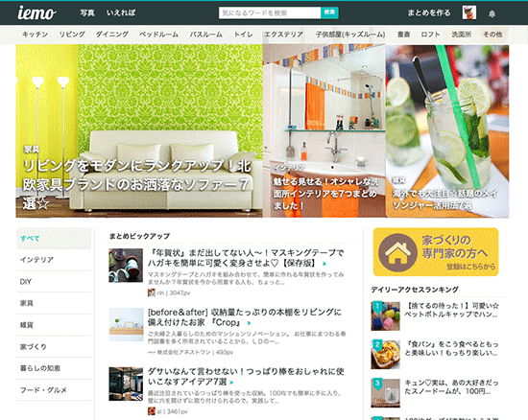The image size is (528, 420).
Task: Select the 暮らしの知恵 sidebar filter
Action: (x=54, y=368)
